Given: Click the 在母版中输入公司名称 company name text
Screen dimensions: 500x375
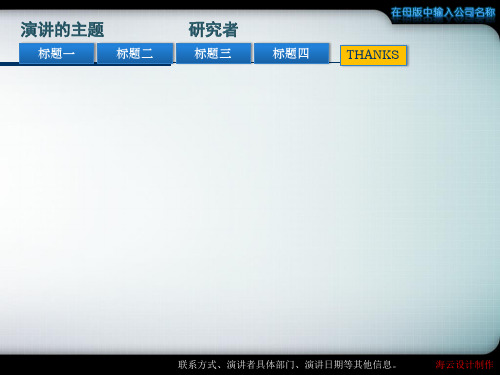Looking at the screenshot, I should [443, 13].
